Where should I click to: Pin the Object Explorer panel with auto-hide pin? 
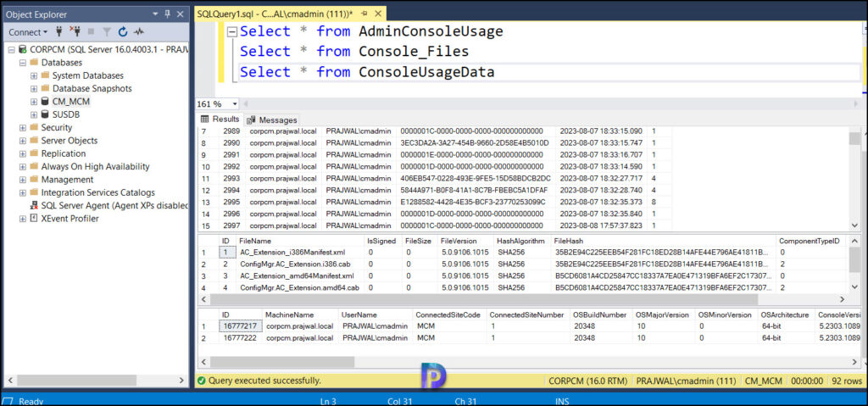(x=168, y=14)
